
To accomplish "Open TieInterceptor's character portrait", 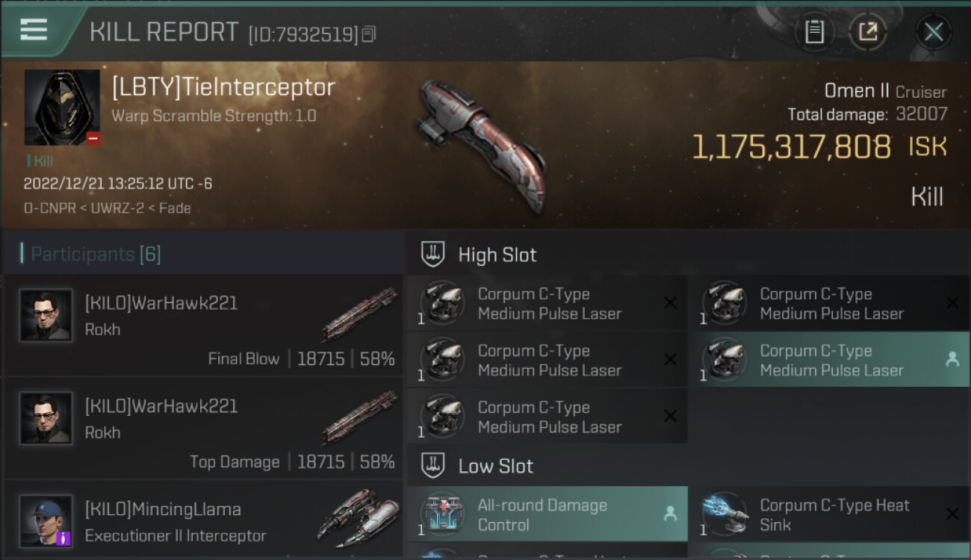I will click(x=62, y=108).
